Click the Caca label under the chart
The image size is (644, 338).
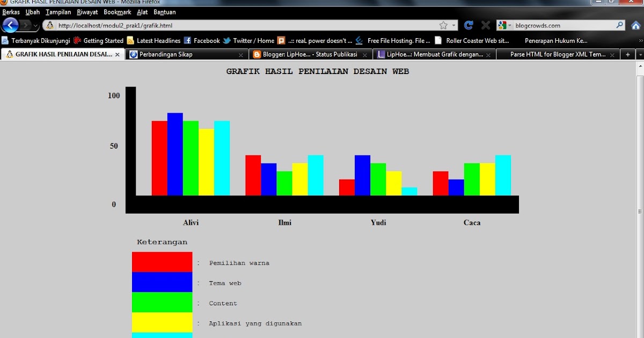click(x=472, y=223)
